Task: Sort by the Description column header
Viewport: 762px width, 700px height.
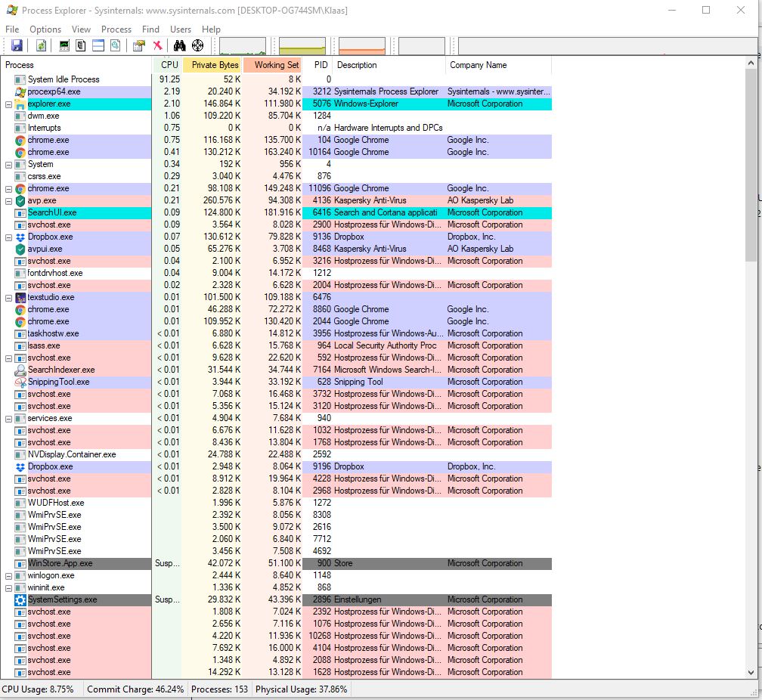Action: [x=389, y=65]
